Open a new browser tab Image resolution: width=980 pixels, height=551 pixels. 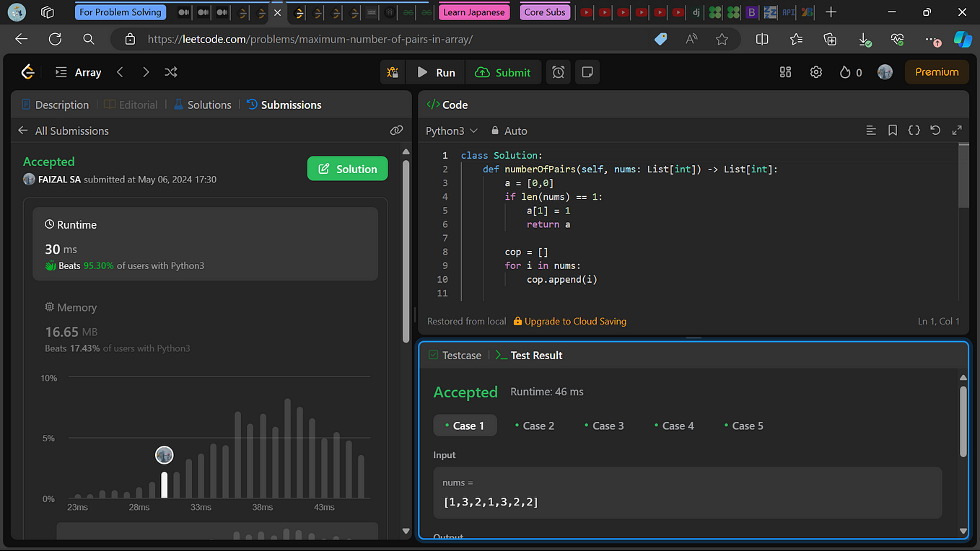click(831, 12)
